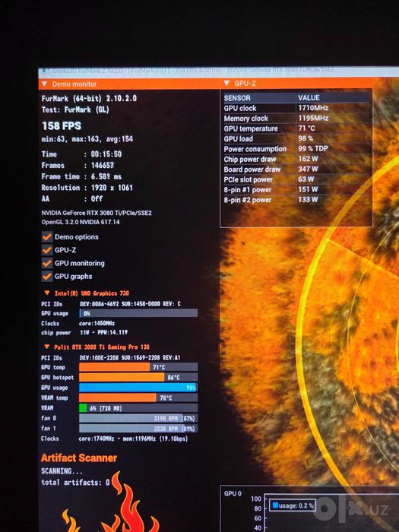Click the 158 FPS readout

[x=62, y=126]
